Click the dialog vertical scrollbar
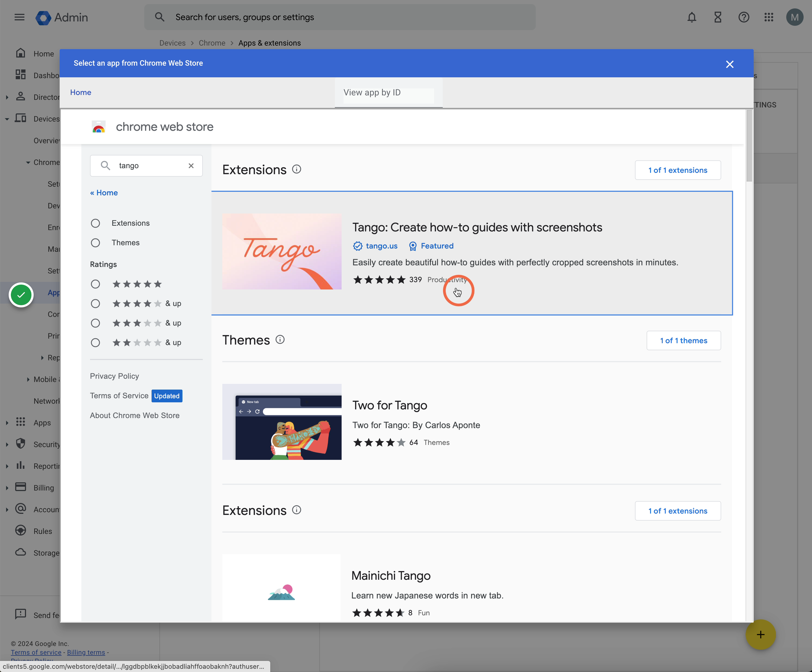Viewport: 812px width, 672px height. pyautogui.click(x=749, y=145)
